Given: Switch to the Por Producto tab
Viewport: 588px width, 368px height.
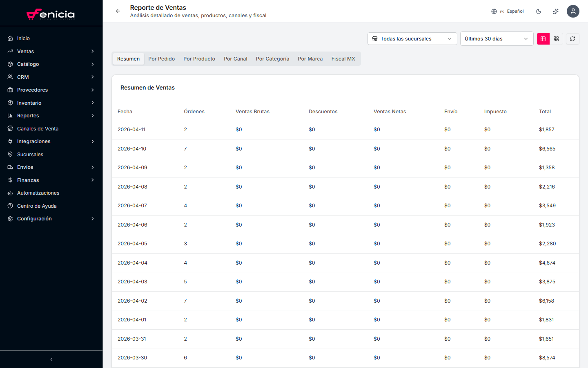Looking at the screenshot, I should pyautogui.click(x=199, y=58).
